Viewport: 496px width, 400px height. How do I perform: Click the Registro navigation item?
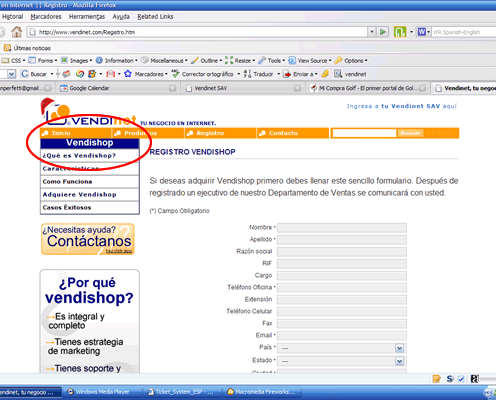click(221, 133)
